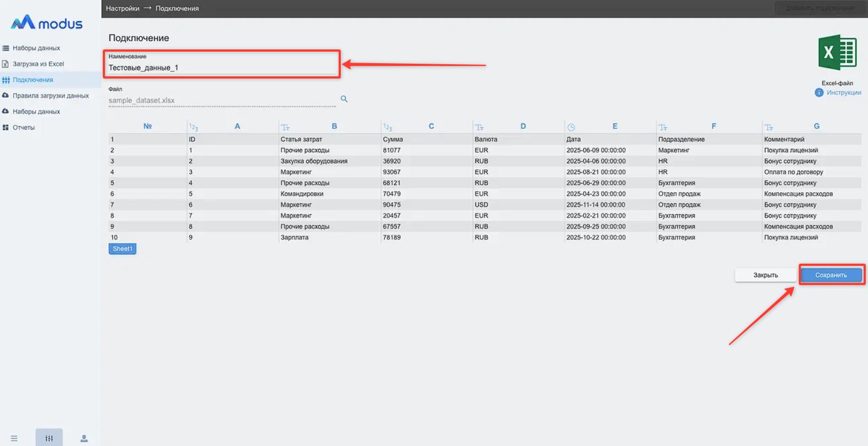Change data type icon of column G
Screen dimensions: 868x446
pos(769,127)
